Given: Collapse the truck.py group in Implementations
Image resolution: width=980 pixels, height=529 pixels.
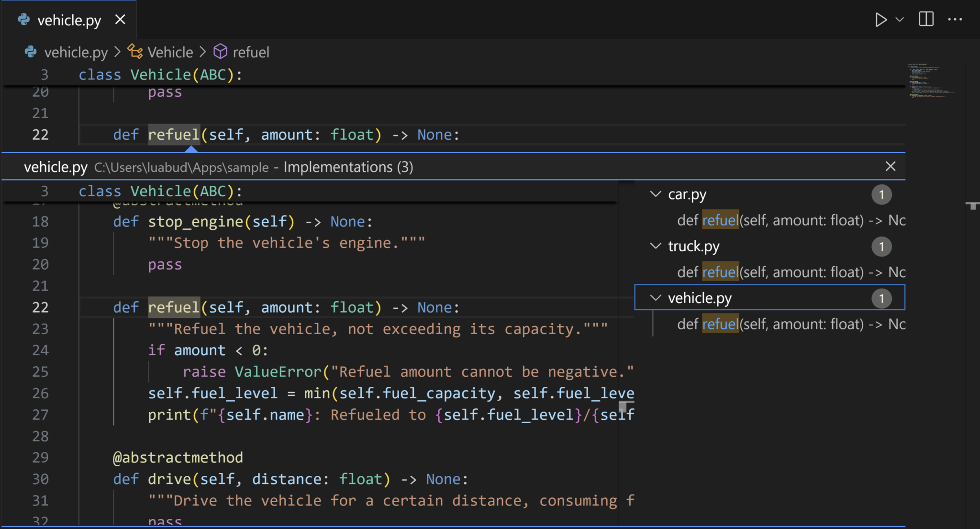Looking at the screenshot, I should point(655,246).
